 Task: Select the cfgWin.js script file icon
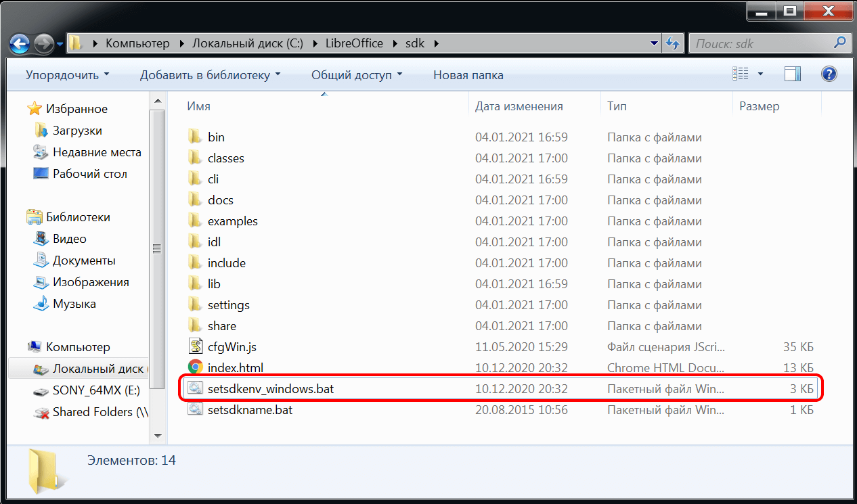tap(195, 346)
